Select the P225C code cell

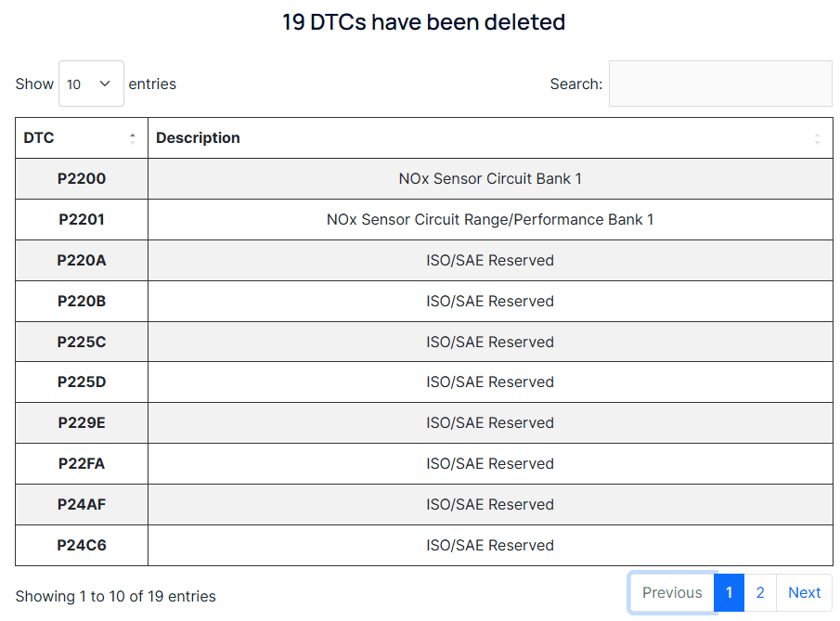[x=82, y=342]
